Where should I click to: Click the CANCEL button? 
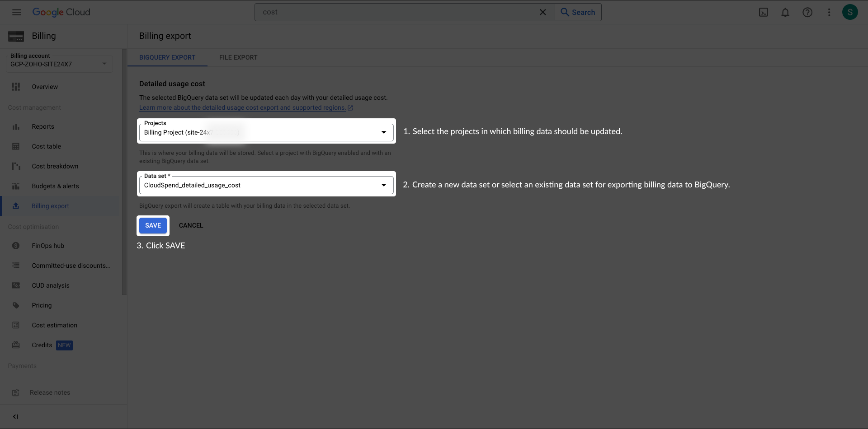191,225
